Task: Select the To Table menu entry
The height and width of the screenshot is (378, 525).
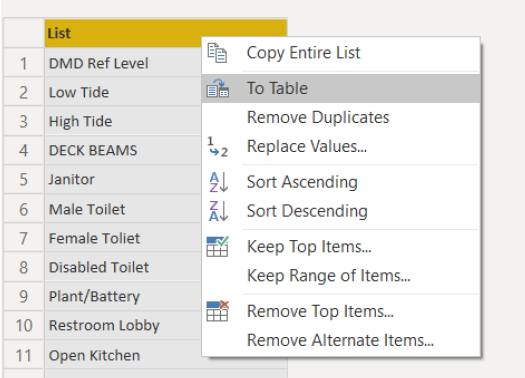Action: click(x=341, y=88)
